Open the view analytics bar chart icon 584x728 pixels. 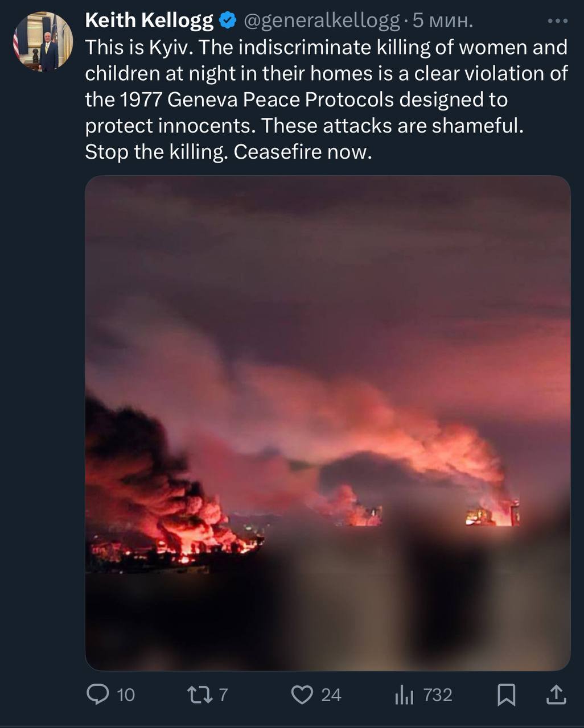point(404,694)
